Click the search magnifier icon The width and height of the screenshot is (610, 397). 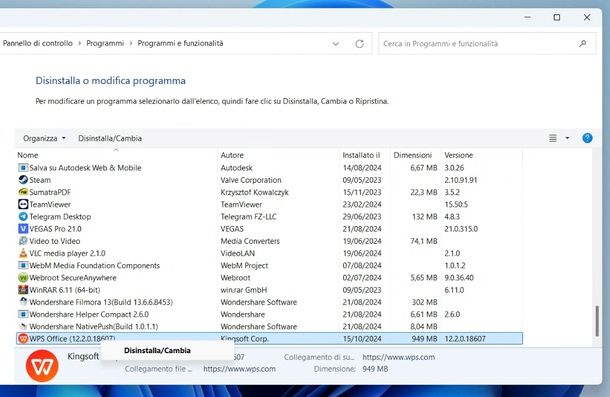582,44
